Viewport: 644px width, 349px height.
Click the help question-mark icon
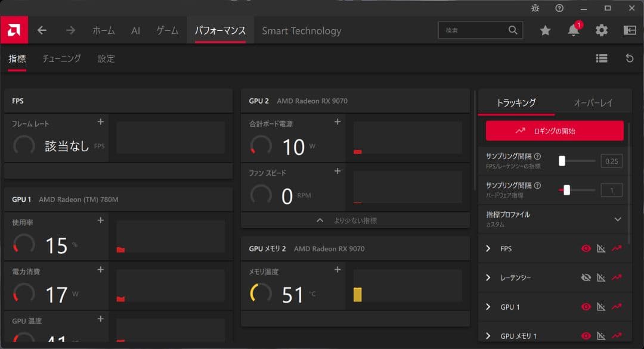point(559,9)
